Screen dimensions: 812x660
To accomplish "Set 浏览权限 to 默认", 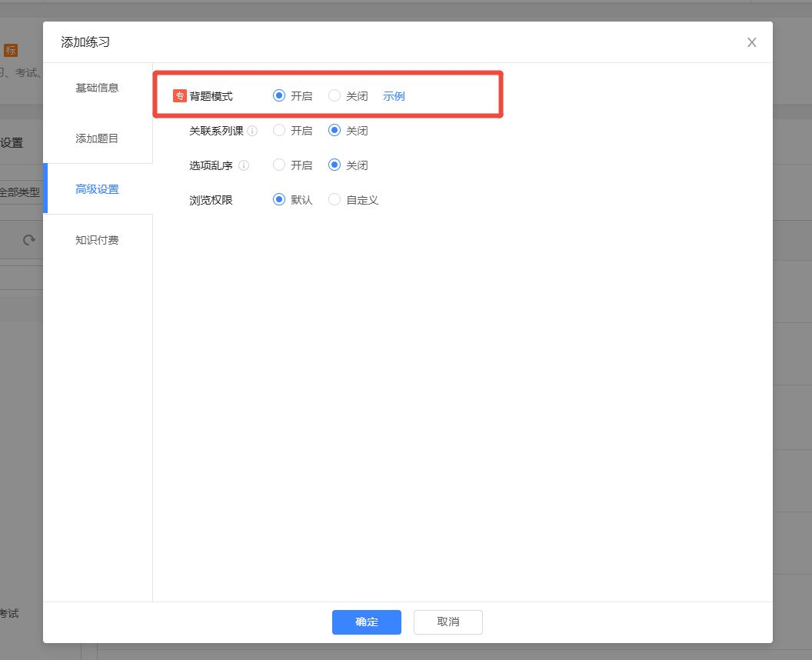I will point(279,200).
